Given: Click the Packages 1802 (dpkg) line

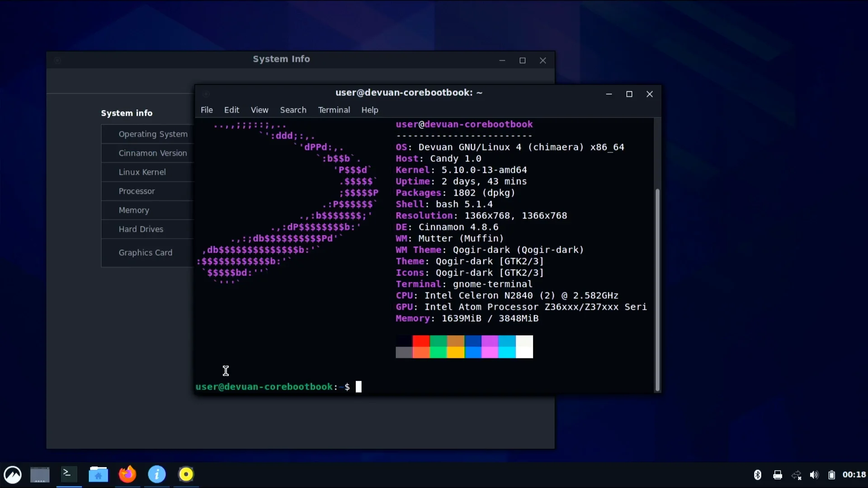Looking at the screenshot, I should click(455, 193).
